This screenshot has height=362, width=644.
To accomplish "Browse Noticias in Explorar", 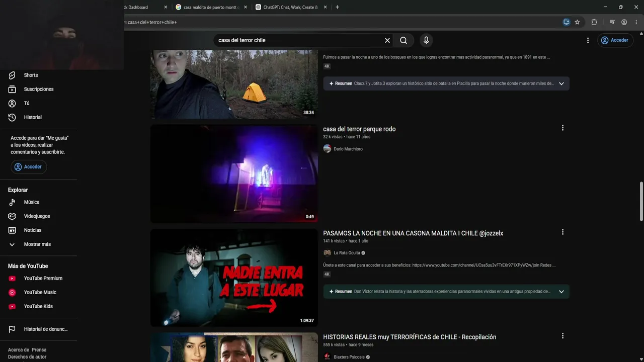I will (33, 230).
